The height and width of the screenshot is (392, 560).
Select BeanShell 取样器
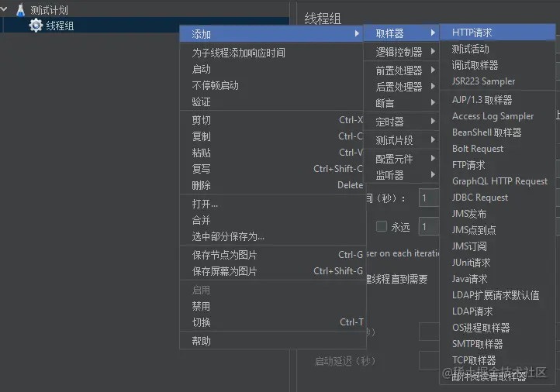pos(497,132)
